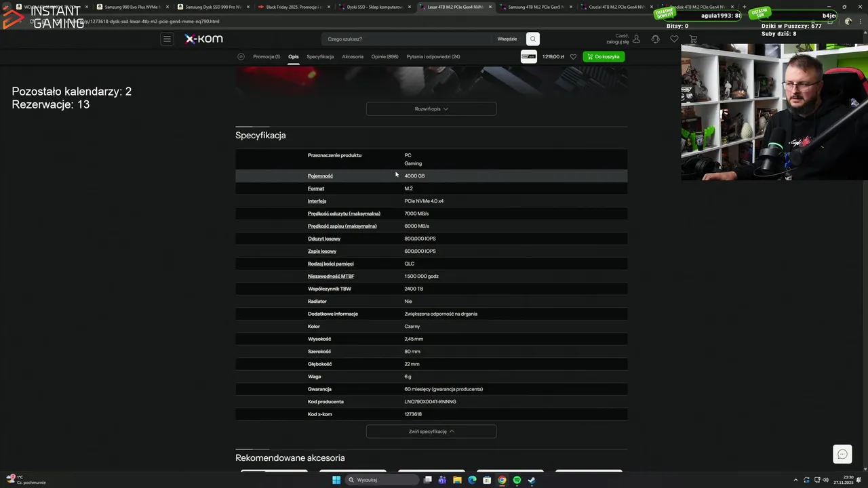The height and width of the screenshot is (488, 868).
Task: Open the weather widget on the taskbar
Action: point(26,480)
